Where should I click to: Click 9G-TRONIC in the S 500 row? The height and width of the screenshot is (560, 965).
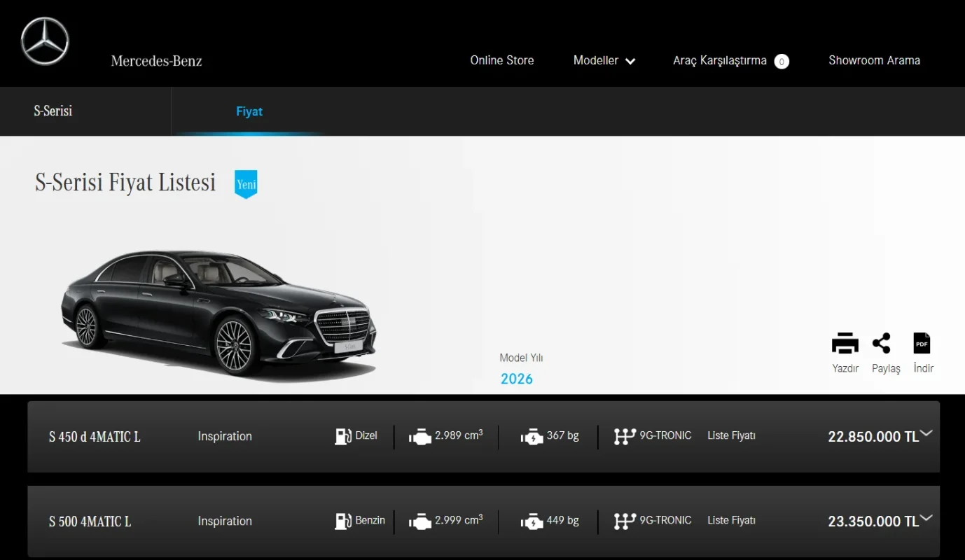tap(665, 520)
